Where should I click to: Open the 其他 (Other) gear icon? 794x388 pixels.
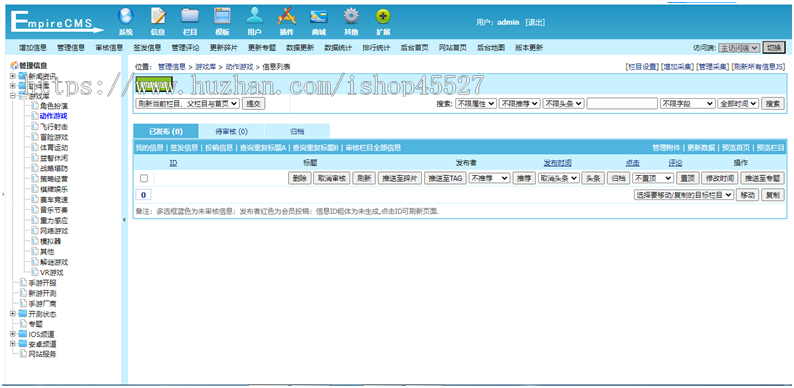pyautogui.click(x=350, y=17)
